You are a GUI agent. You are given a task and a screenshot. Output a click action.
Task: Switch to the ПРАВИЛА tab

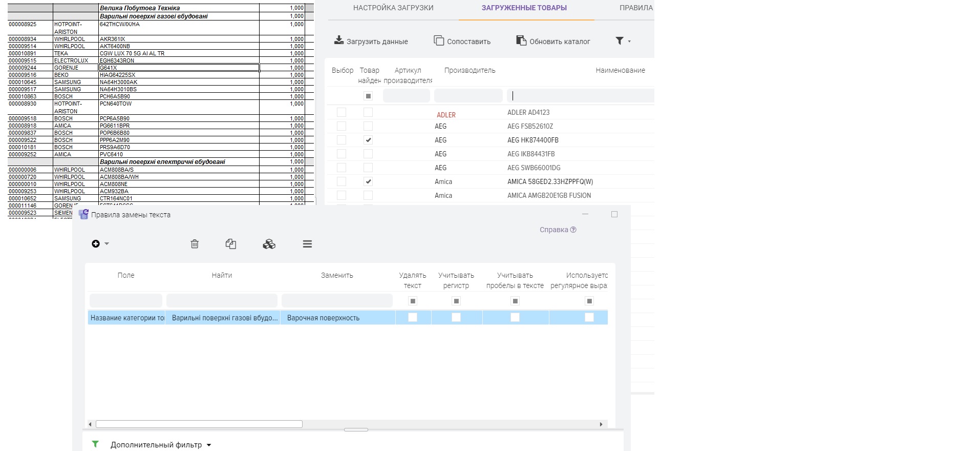[x=636, y=8]
